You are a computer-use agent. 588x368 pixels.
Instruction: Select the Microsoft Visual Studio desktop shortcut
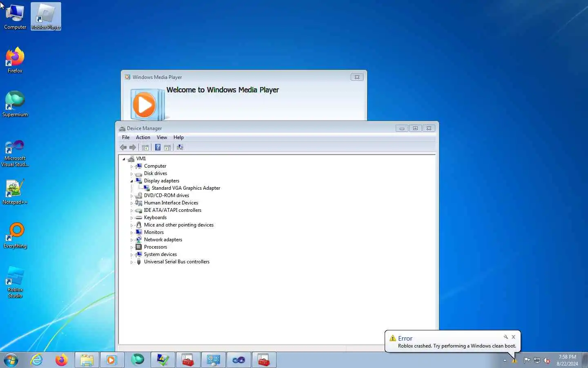click(x=15, y=153)
